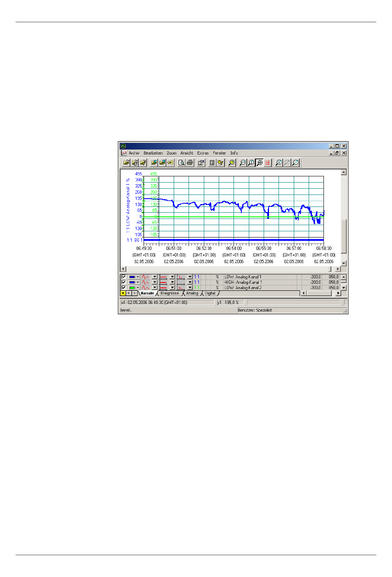
Task: Click the toolbar's second folder icon
Action: (135, 163)
